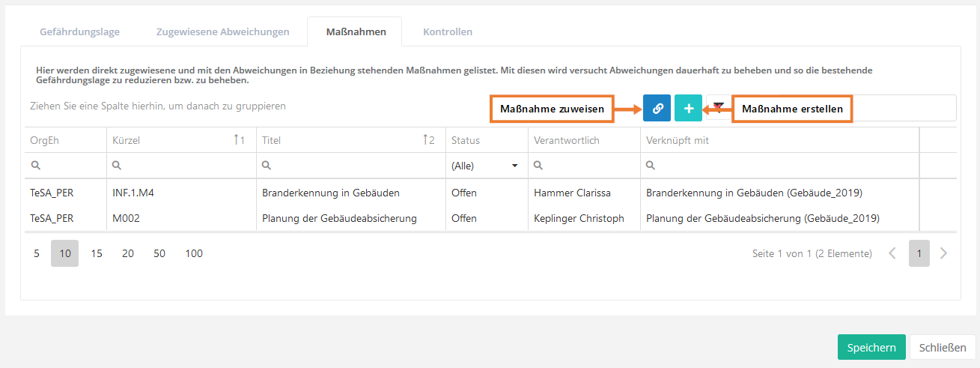Click into the Verknüpft mit filter field
Screen dimensions: 980x368
click(782, 166)
